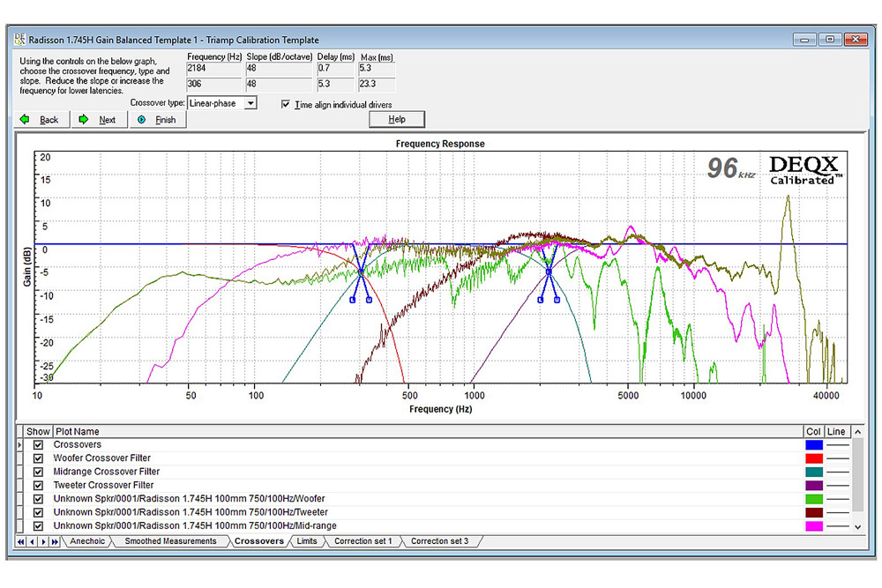Click the magenta Mid-range measurement swatch

pos(814,526)
